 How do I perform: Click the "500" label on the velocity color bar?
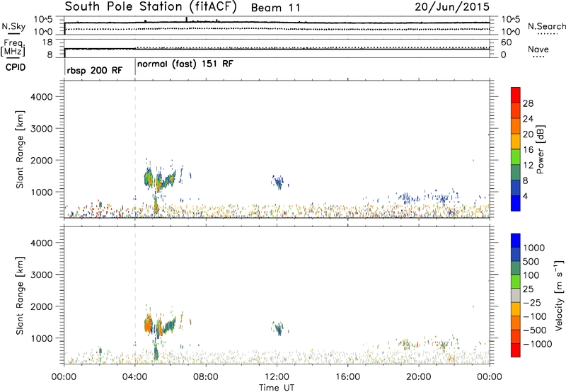coord(531,262)
